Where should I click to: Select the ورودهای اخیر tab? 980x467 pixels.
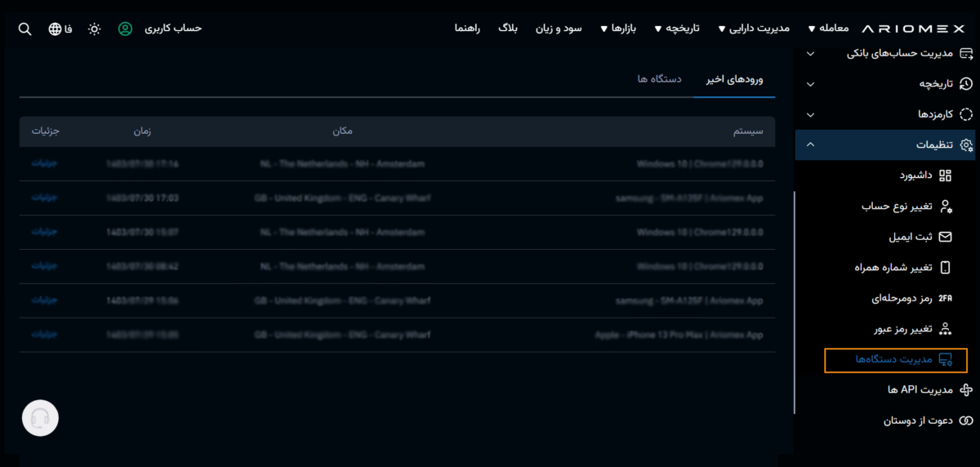click(735, 78)
